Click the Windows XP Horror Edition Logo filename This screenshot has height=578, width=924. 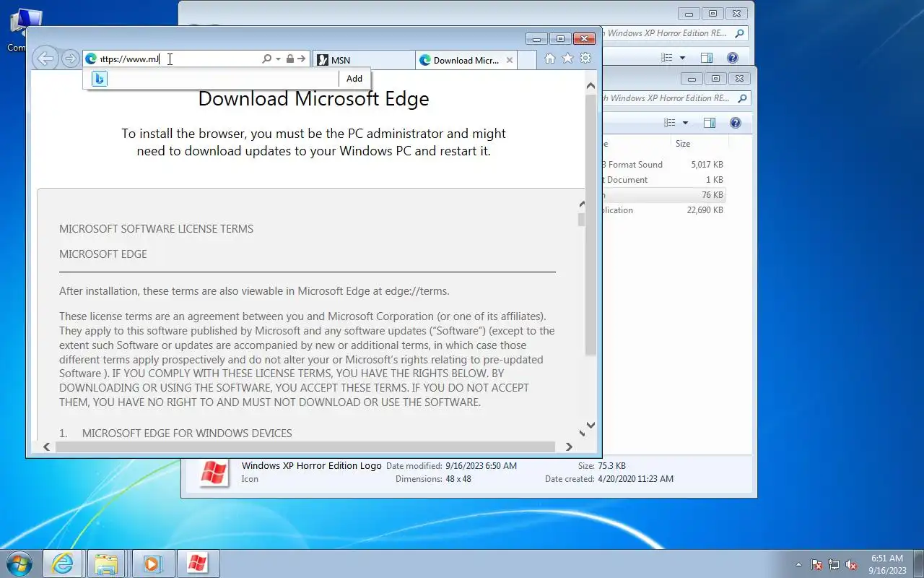pyautogui.click(x=311, y=465)
